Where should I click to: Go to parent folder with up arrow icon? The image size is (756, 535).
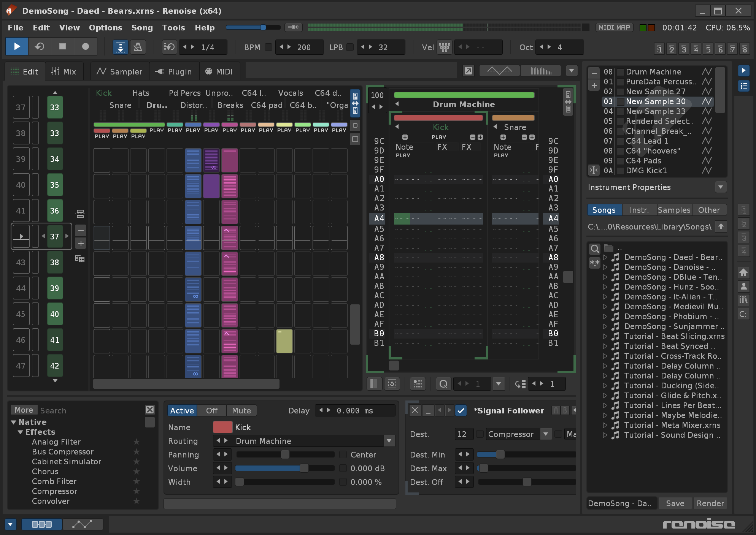click(x=721, y=226)
